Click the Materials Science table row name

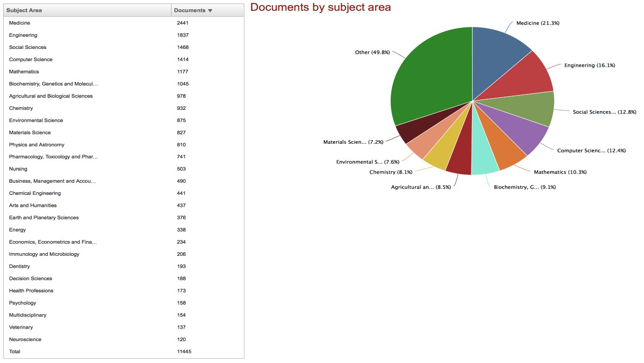click(30, 133)
